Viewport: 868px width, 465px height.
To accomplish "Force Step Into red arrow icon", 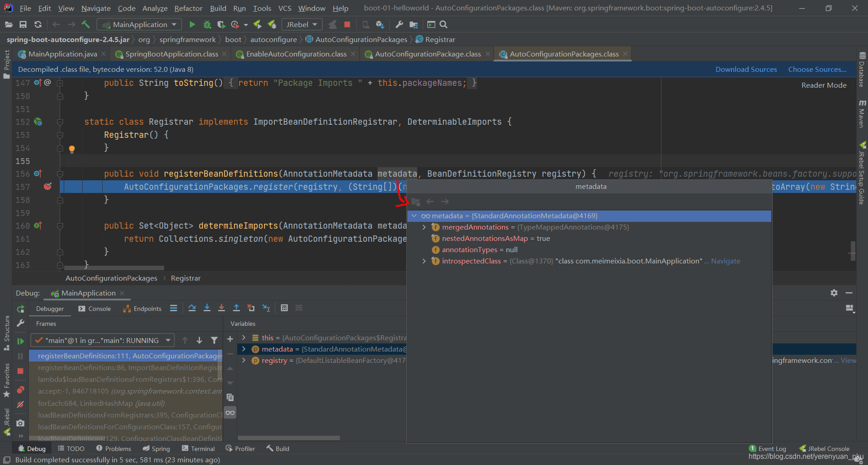I will tap(222, 308).
